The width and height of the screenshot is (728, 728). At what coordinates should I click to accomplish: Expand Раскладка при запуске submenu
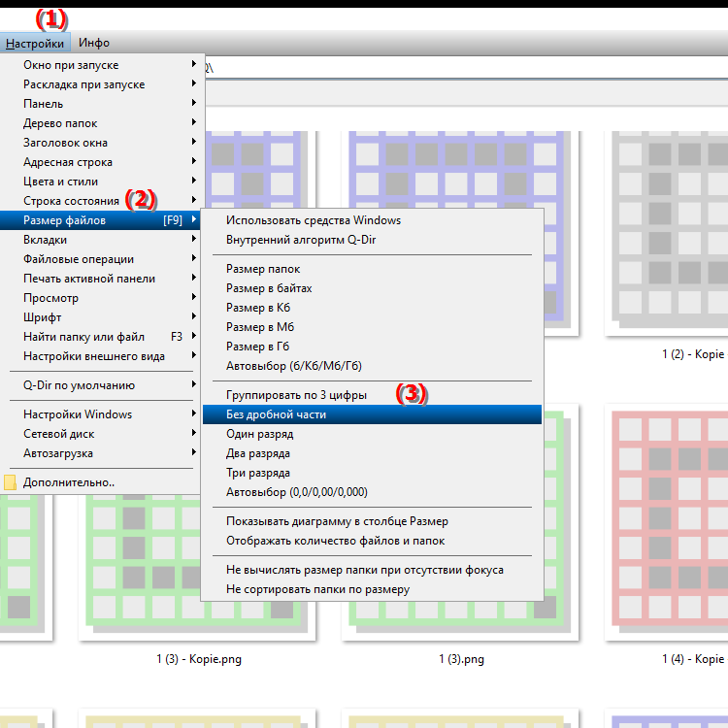click(x=101, y=84)
